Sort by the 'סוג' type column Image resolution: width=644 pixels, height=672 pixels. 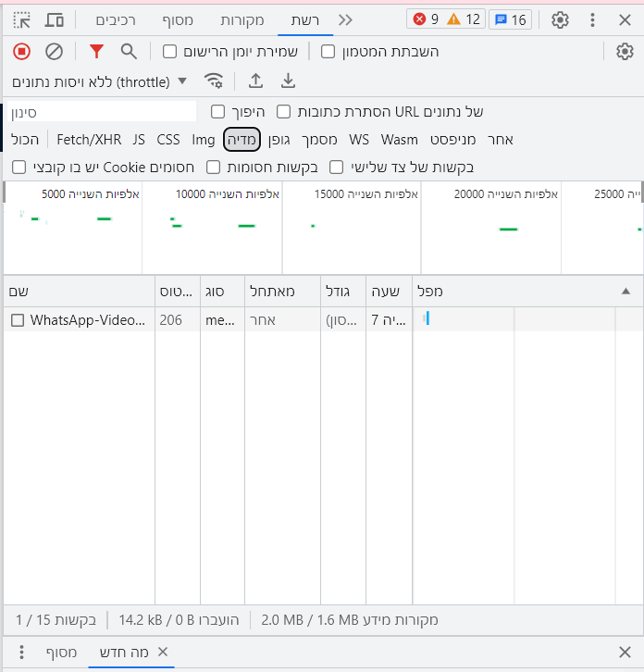point(222,292)
